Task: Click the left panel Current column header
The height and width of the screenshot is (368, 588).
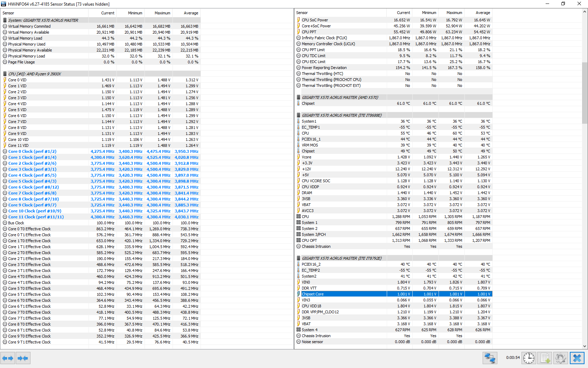Action: tap(103, 13)
